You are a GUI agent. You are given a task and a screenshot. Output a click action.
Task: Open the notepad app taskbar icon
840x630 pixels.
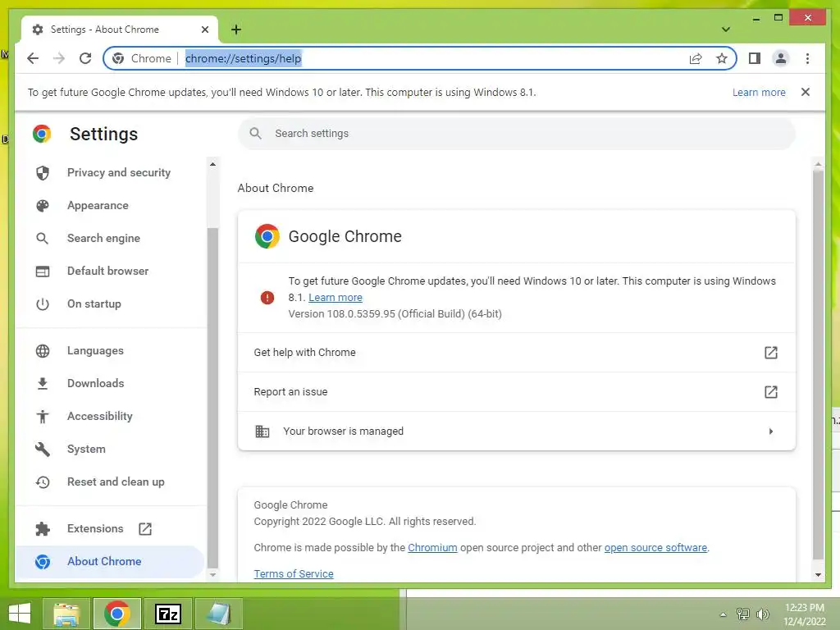(218, 614)
